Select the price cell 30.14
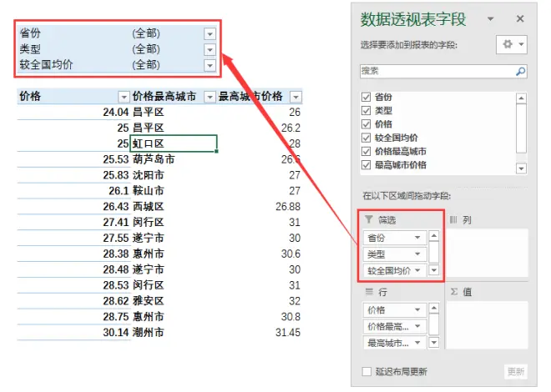 click(x=73, y=332)
